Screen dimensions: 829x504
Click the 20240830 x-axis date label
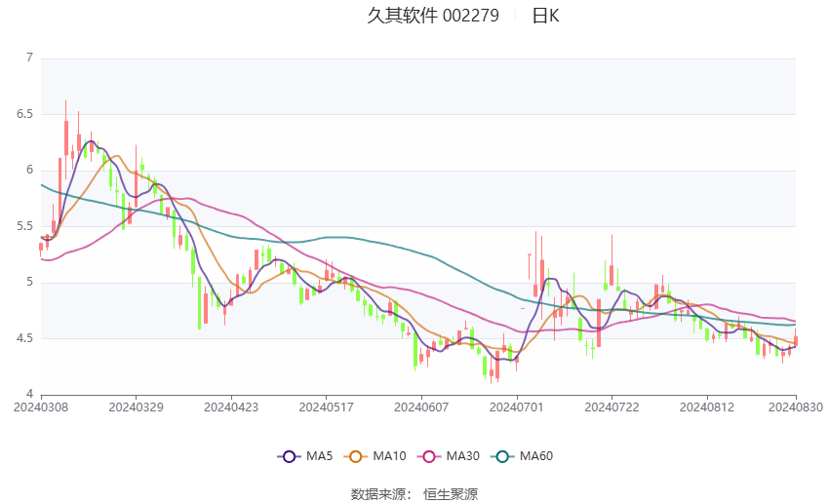tap(796, 407)
